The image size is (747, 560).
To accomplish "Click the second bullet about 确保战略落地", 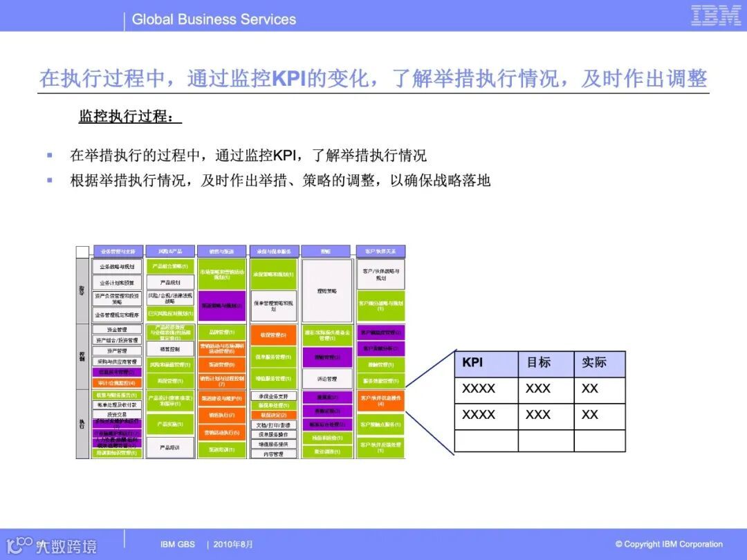I will coord(280,180).
